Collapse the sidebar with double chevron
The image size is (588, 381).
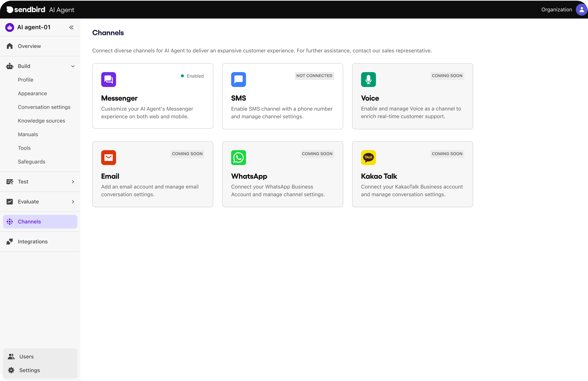tap(71, 27)
